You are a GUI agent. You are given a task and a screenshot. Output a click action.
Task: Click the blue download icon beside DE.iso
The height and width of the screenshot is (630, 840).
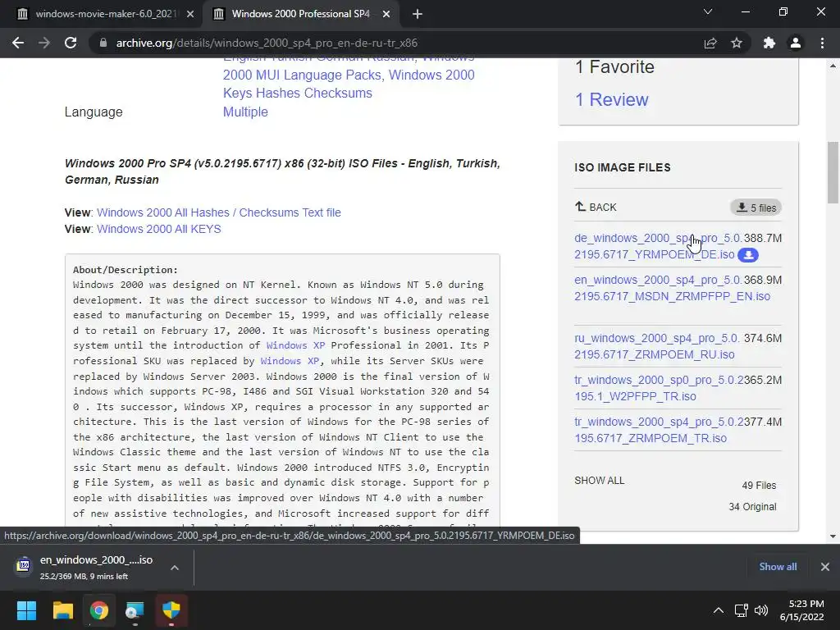pyautogui.click(x=748, y=255)
